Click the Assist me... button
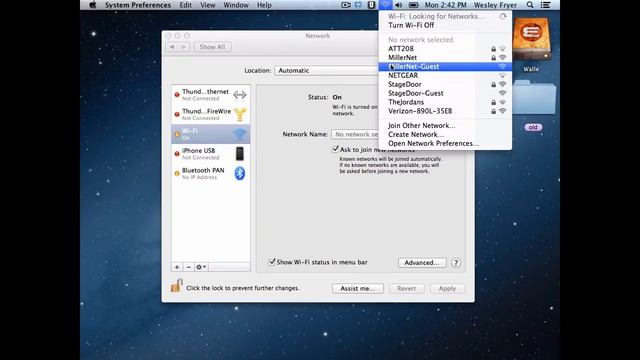 (x=358, y=289)
